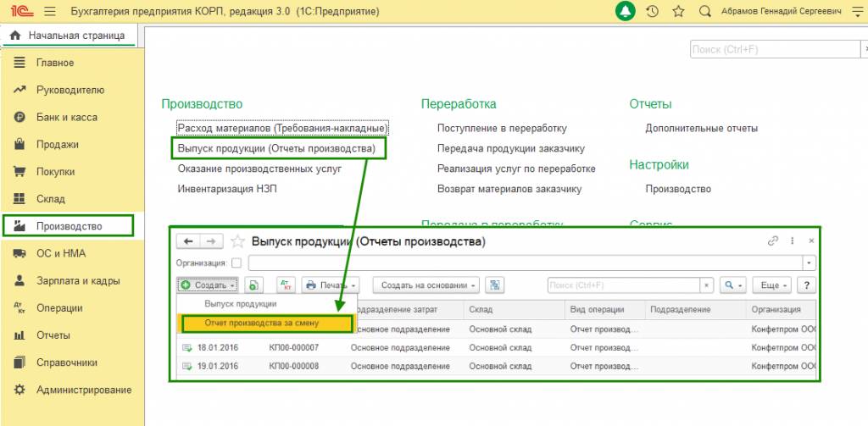Clear the list search with x icon

point(707,285)
